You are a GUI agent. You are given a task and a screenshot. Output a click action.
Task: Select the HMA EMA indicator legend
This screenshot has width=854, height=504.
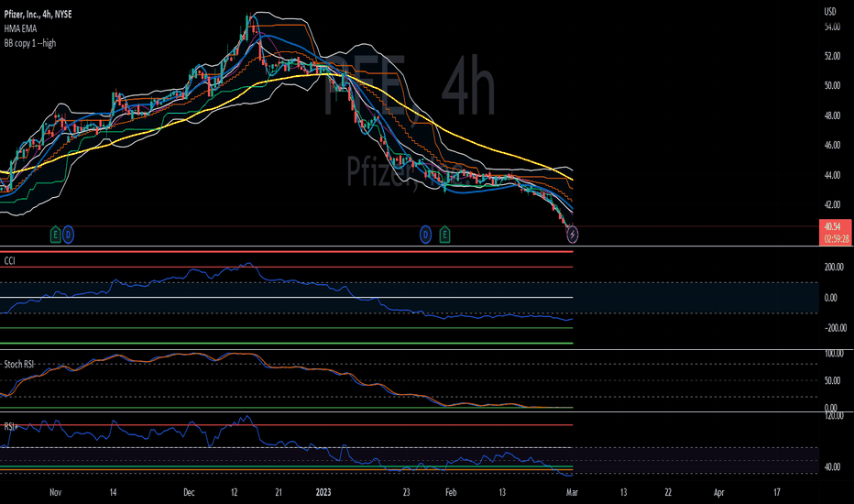click(20, 29)
